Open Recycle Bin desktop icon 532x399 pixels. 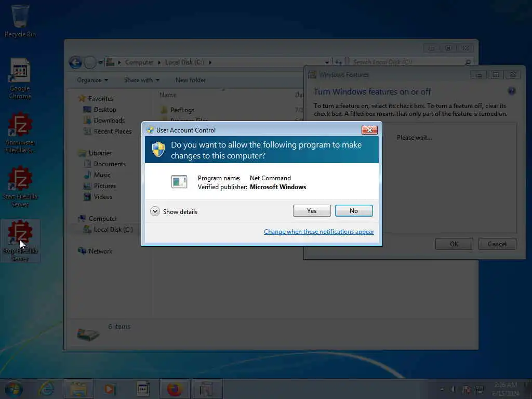20,20
